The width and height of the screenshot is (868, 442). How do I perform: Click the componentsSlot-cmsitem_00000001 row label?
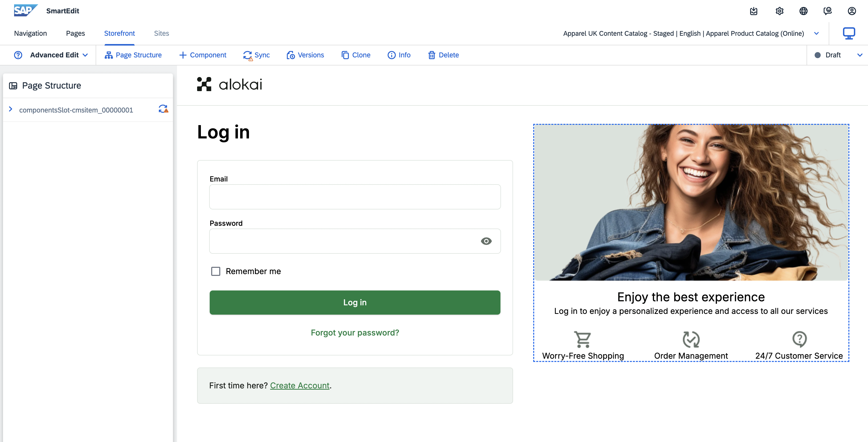click(76, 110)
